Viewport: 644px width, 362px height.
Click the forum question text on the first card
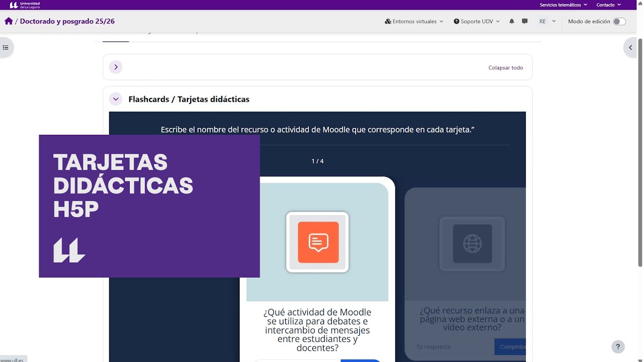point(317,330)
